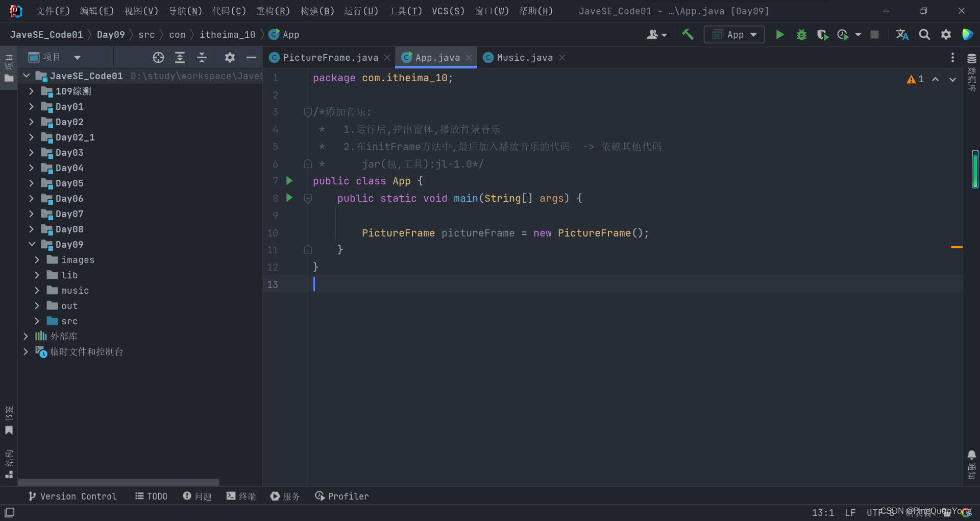Open the Database tool window icon
This screenshot has height=521, width=980.
972,72
